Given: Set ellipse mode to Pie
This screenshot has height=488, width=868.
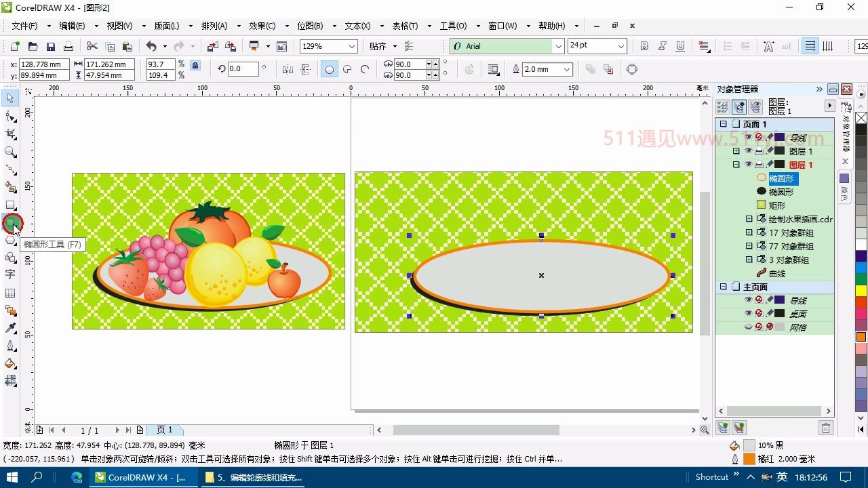Looking at the screenshot, I should (x=347, y=69).
